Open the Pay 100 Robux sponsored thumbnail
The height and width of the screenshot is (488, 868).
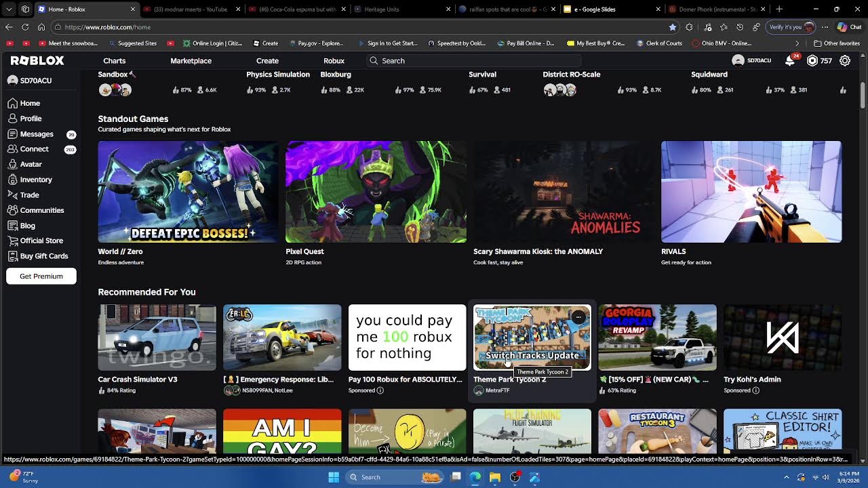[408, 338]
